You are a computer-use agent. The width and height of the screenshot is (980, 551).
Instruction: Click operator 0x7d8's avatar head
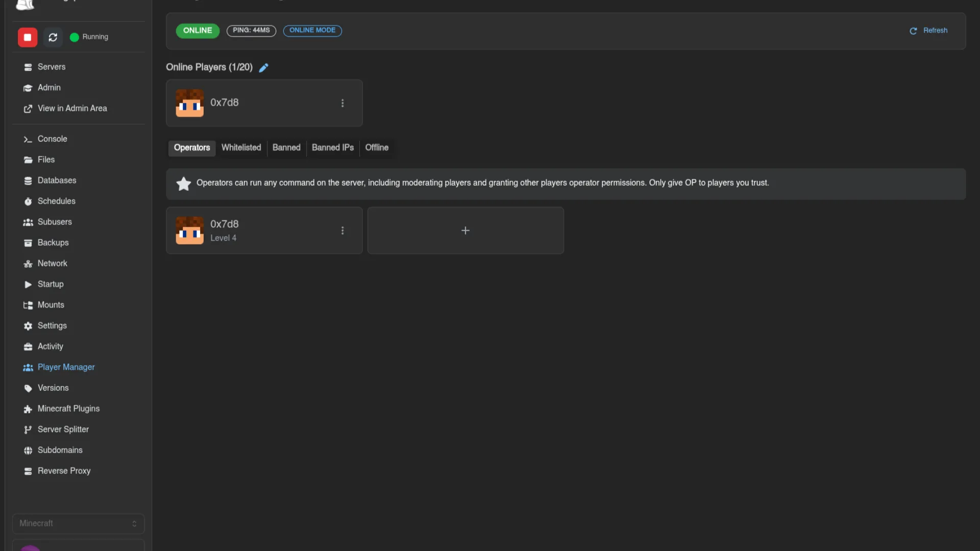pyautogui.click(x=190, y=231)
